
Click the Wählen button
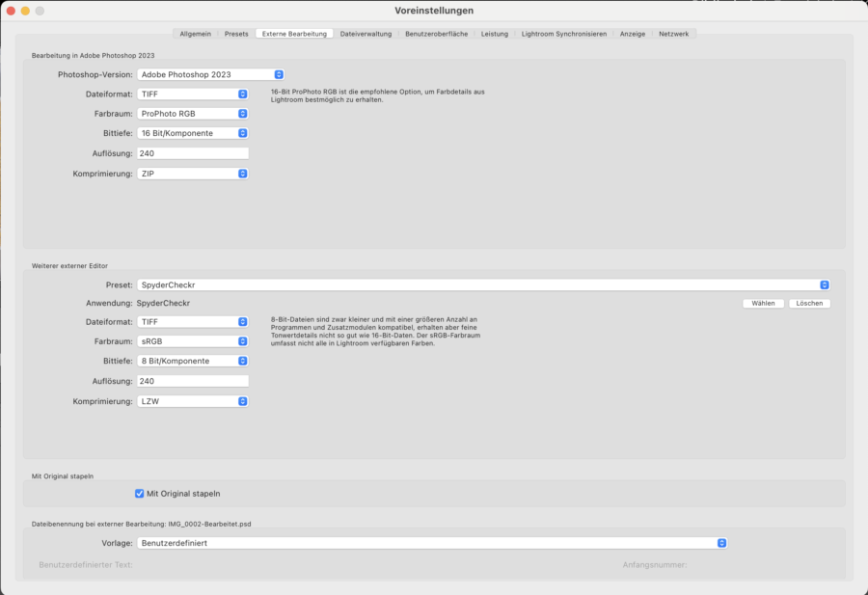pos(762,302)
